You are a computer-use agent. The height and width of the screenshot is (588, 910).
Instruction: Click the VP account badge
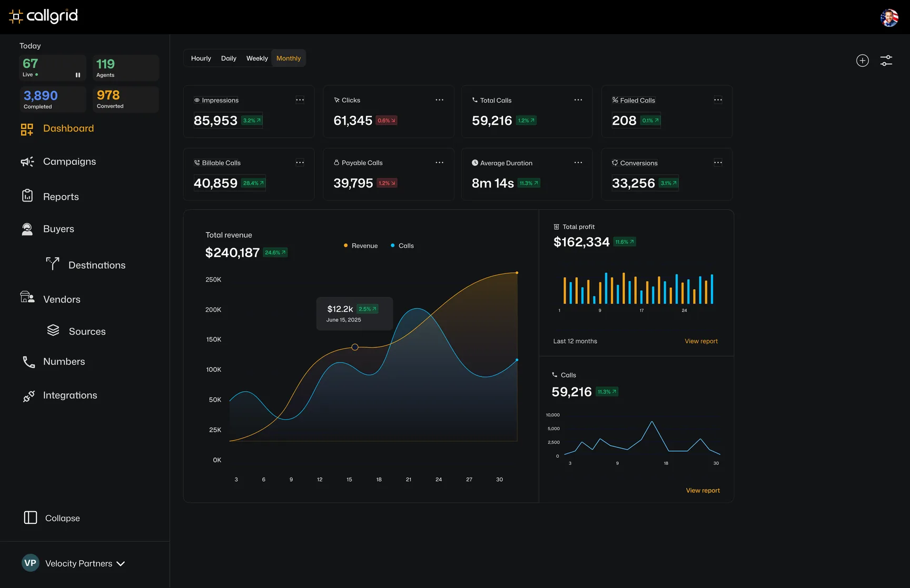(x=31, y=563)
